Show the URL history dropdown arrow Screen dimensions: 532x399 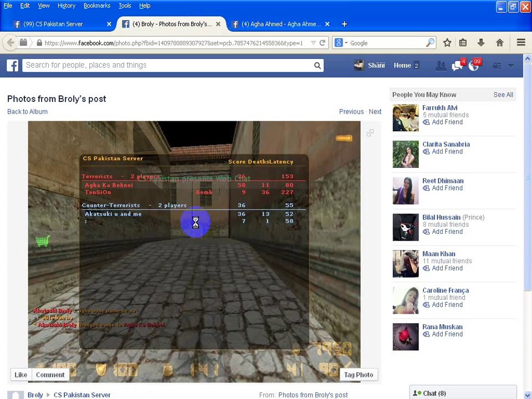click(313, 43)
